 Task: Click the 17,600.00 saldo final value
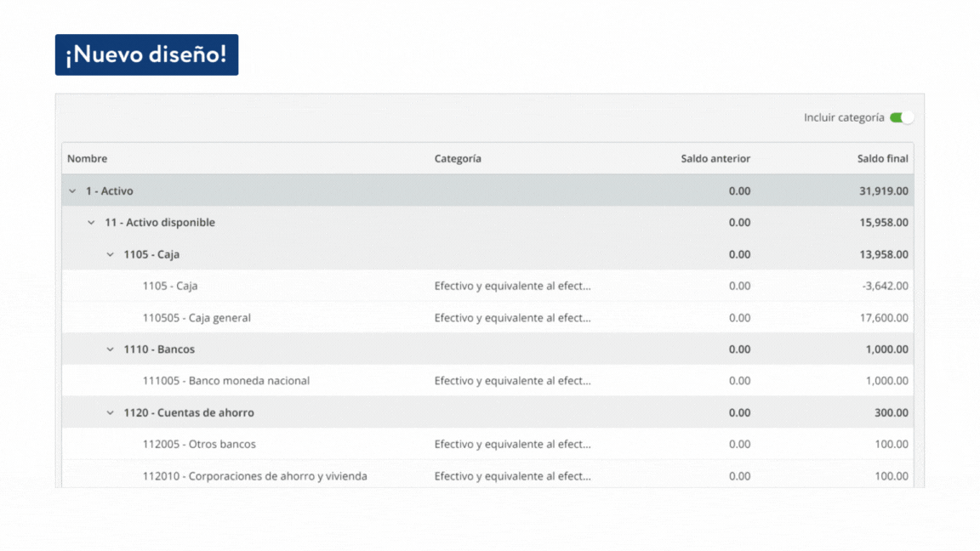coord(884,317)
